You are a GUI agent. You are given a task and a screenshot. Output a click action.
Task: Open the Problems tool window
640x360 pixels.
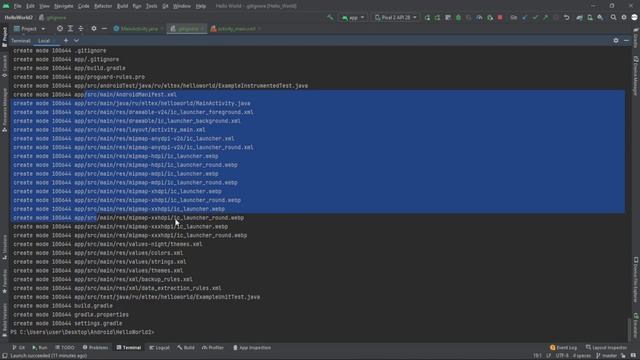pos(95,347)
